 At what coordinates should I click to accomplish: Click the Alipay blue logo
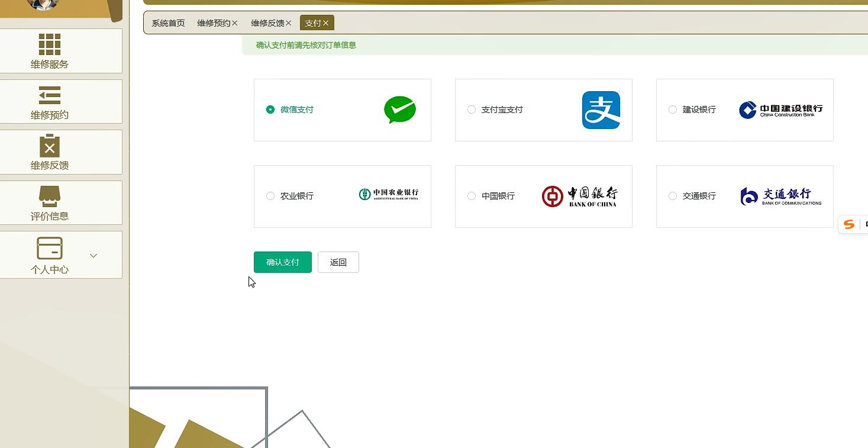601,110
